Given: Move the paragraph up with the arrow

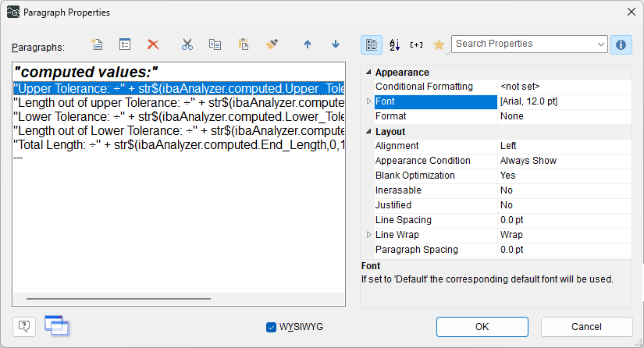Looking at the screenshot, I should (308, 44).
